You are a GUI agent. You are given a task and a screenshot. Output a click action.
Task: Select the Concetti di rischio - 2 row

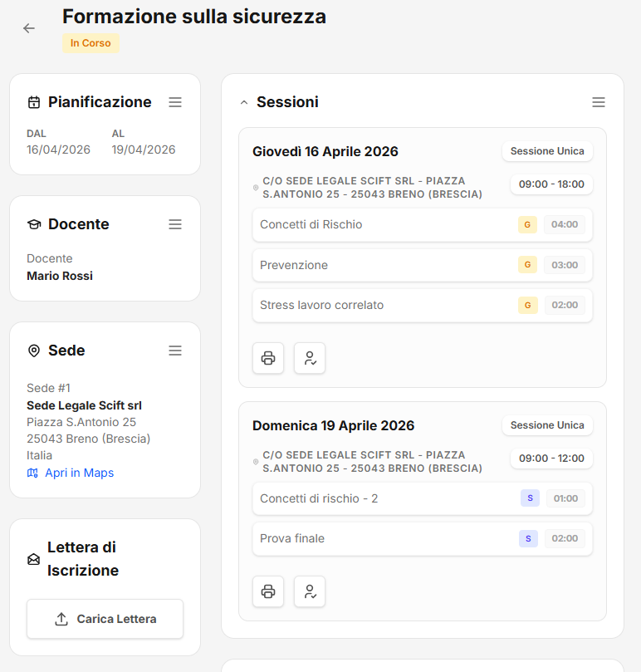coord(374,498)
